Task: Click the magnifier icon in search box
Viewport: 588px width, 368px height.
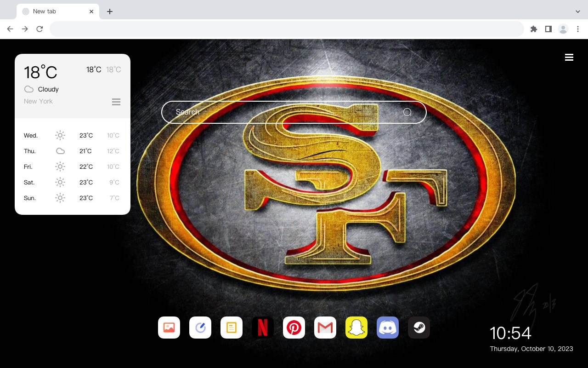Action: tap(407, 112)
